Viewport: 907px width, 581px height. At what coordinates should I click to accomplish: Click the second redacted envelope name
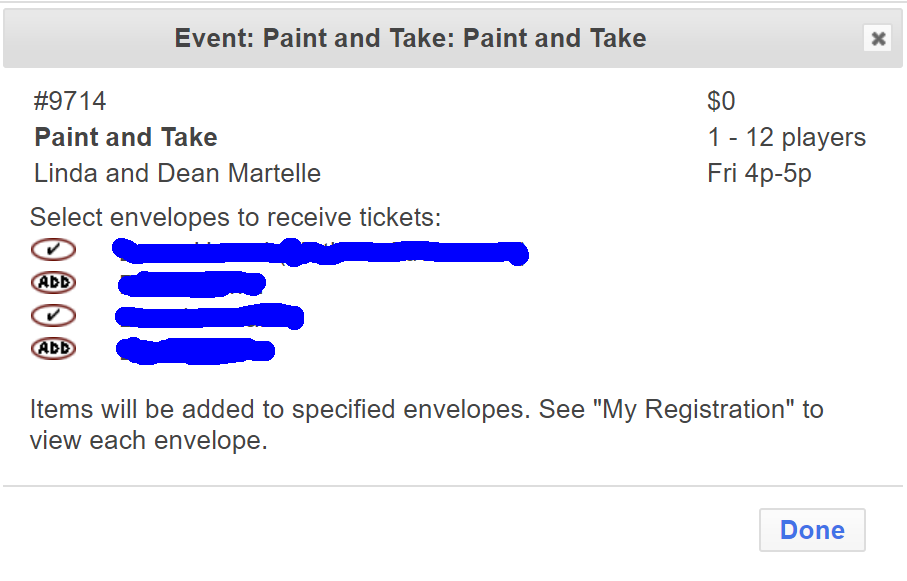click(191, 284)
